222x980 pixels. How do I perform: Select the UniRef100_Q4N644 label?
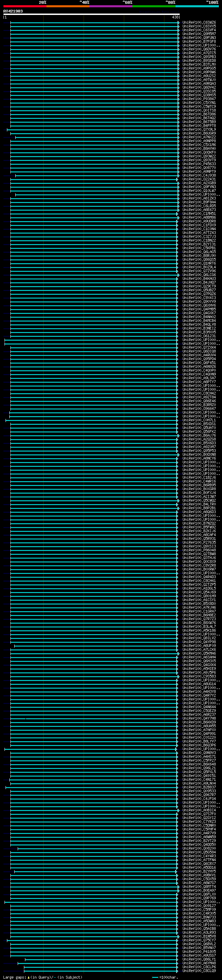tap(199, 707)
